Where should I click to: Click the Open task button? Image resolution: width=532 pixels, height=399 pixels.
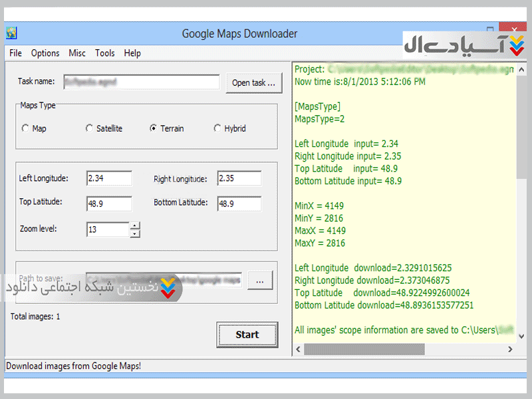(x=253, y=82)
